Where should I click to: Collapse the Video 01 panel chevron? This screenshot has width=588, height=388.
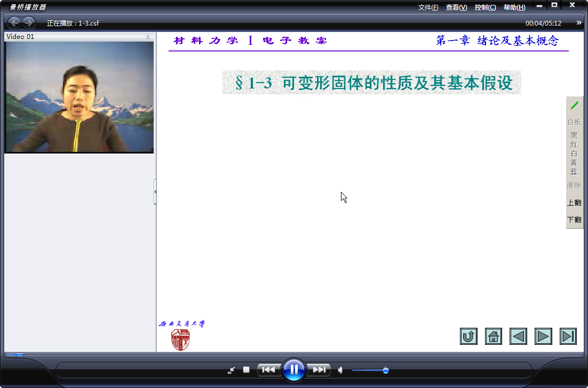tap(148, 37)
